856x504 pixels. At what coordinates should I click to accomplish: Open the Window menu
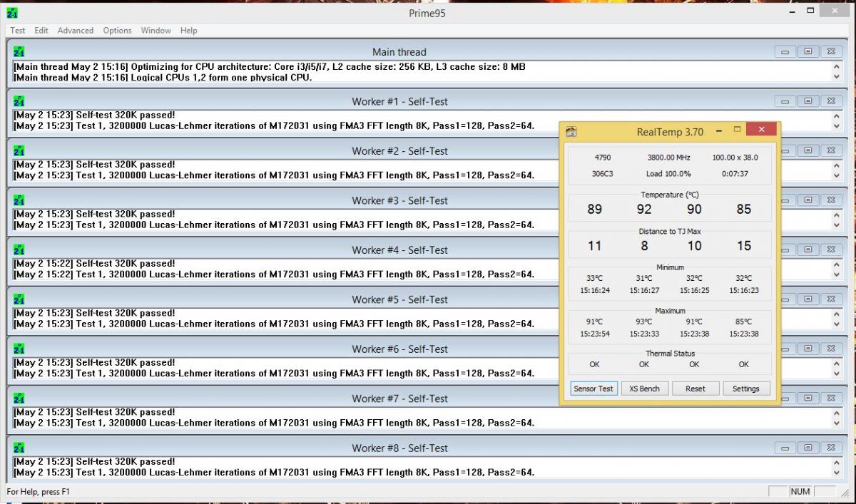156,31
